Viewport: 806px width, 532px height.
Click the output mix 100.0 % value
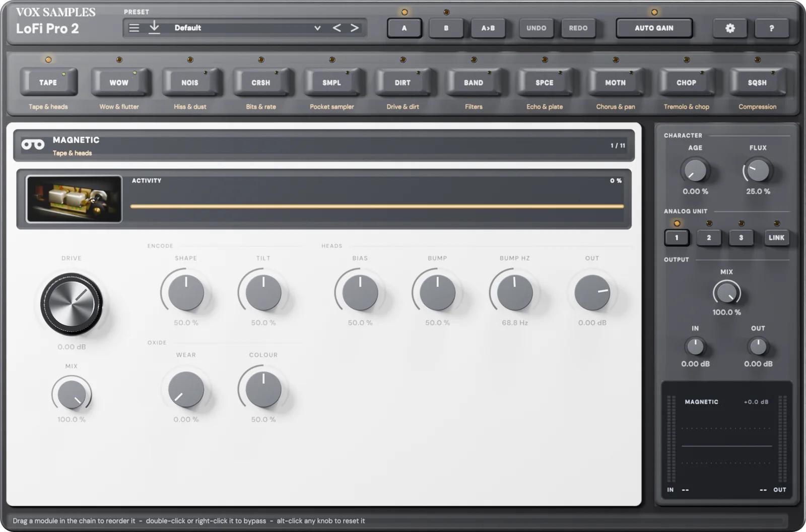coord(726,312)
